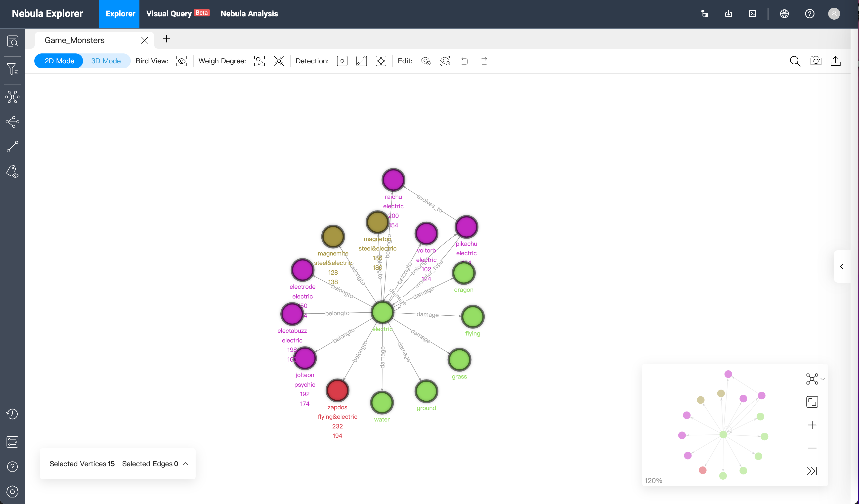Click the evolves_to edge label

430,204
